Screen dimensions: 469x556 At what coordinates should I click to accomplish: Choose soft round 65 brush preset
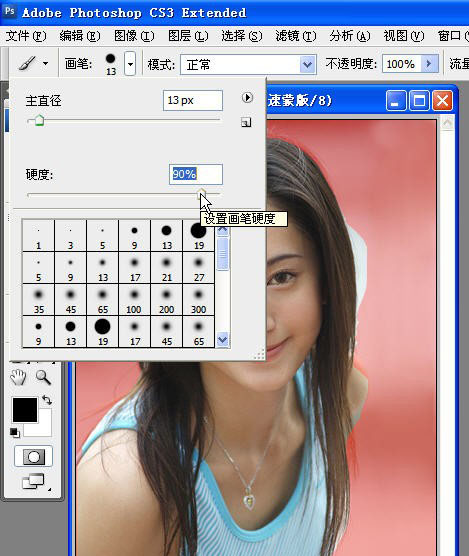[x=103, y=300]
